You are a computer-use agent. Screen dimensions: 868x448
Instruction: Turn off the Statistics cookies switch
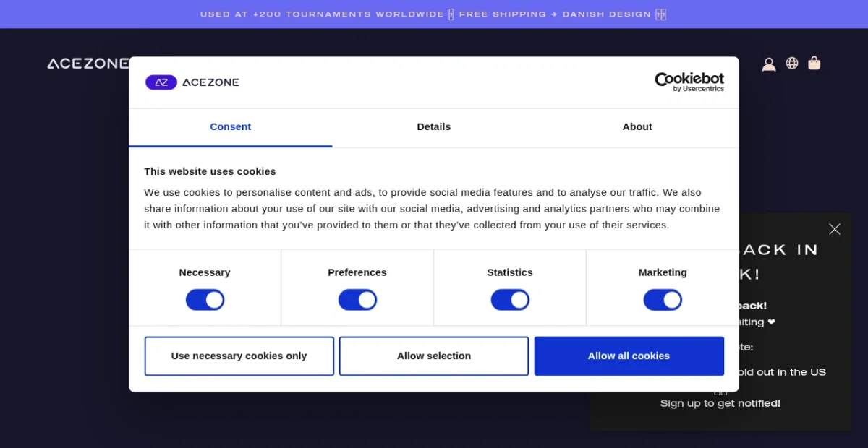coord(510,300)
